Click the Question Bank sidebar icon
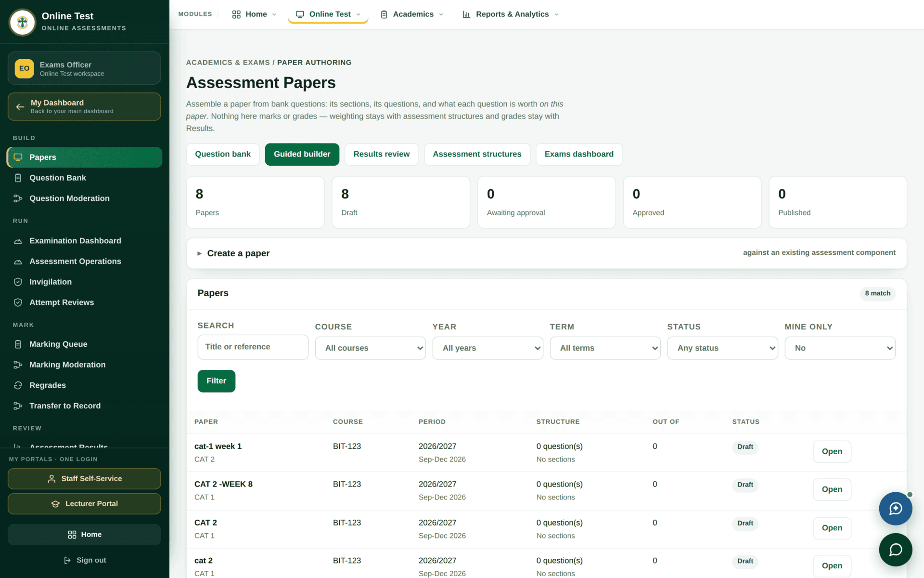Screen dimensions: 924x578 (x=18, y=178)
